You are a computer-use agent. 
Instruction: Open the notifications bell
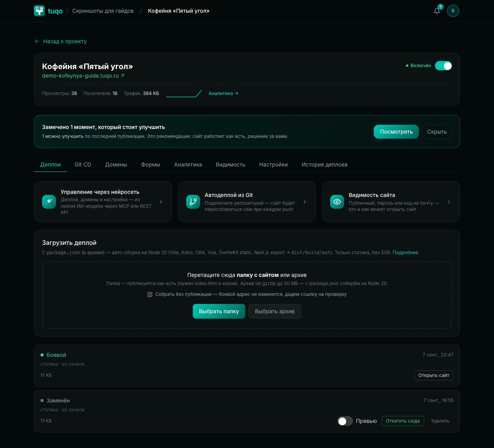coord(437,11)
